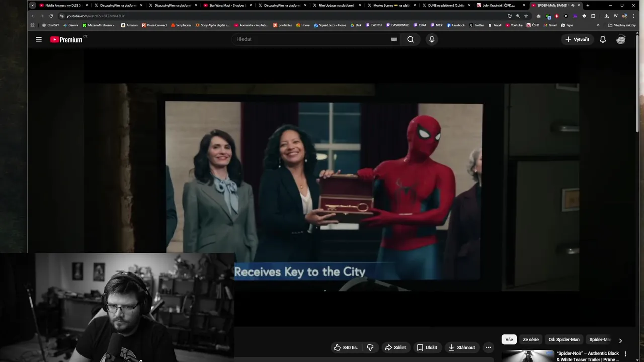Click the youtube.com address bar URL
Viewport: 644px width, 362px height.
pos(96,16)
